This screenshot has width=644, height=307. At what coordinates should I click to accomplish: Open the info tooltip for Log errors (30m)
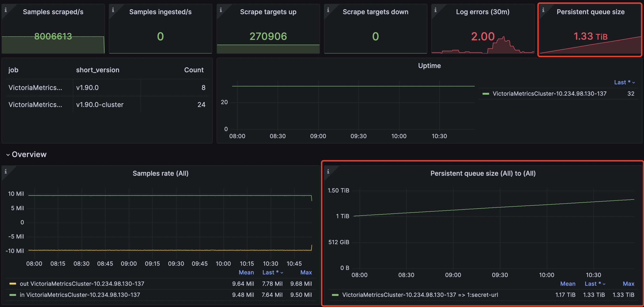(436, 10)
